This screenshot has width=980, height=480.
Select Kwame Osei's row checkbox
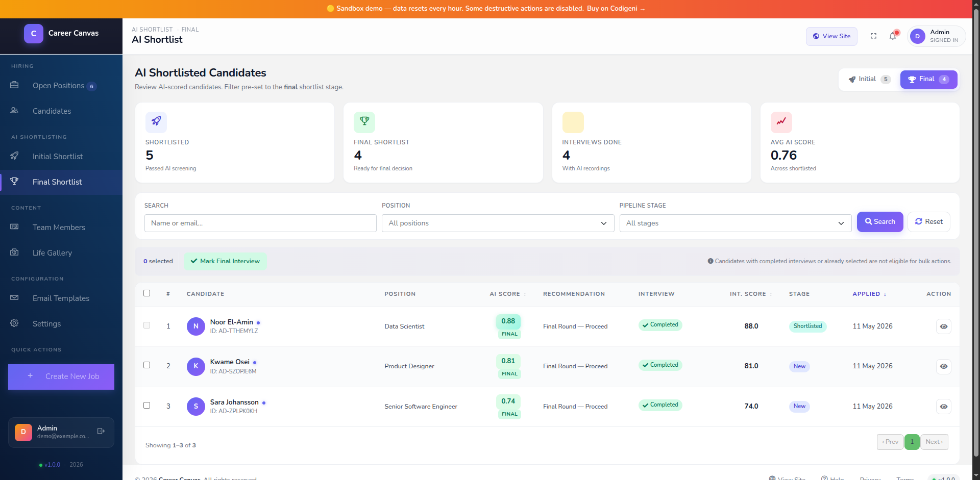click(x=147, y=365)
